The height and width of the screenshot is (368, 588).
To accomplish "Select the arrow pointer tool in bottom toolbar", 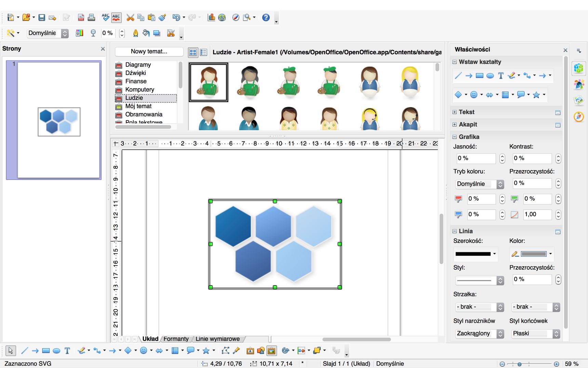I will click(x=11, y=351).
